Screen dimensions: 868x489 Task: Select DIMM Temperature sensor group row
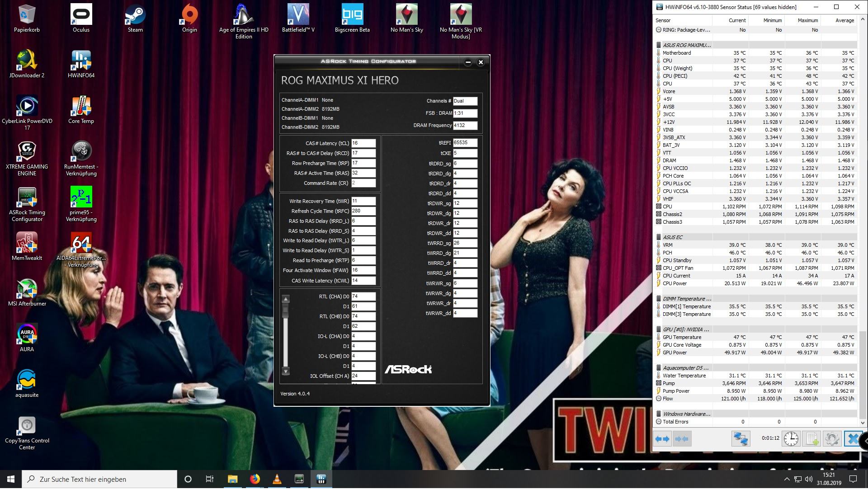(x=755, y=299)
